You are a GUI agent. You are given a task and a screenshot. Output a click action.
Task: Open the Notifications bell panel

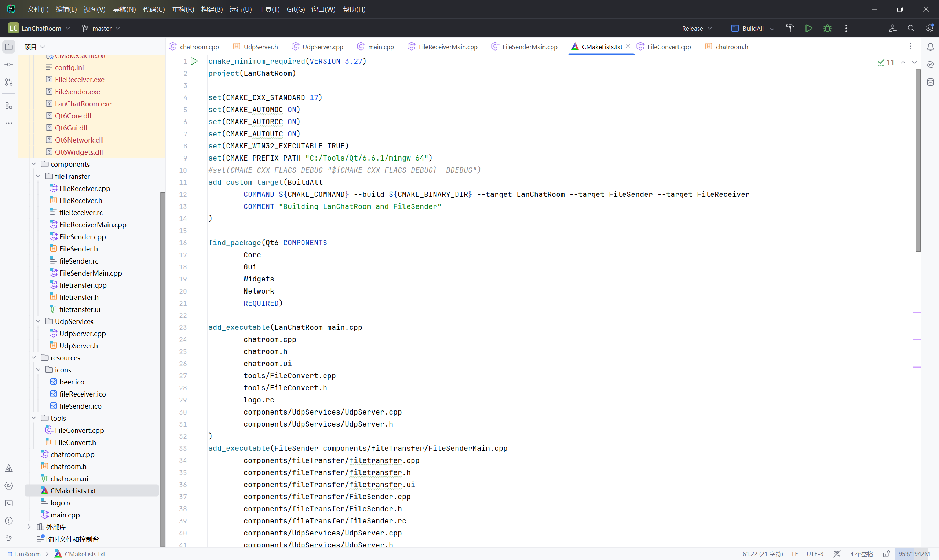(x=930, y=47)
